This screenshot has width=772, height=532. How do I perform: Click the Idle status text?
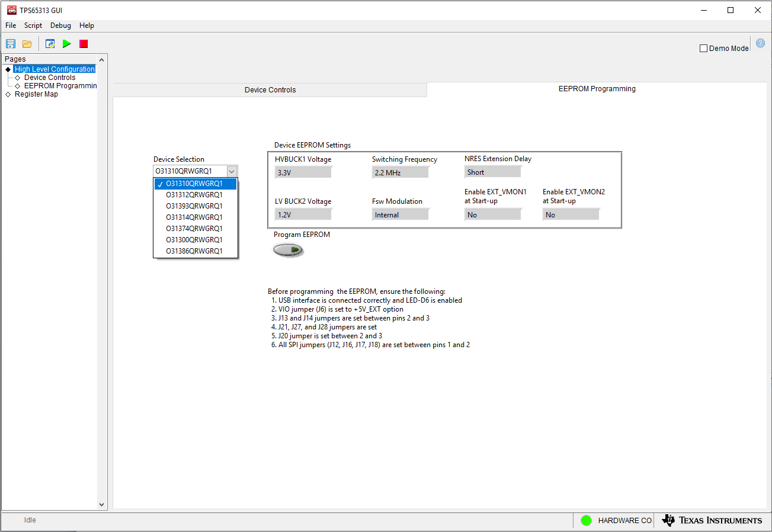click(x=30, y=520)
